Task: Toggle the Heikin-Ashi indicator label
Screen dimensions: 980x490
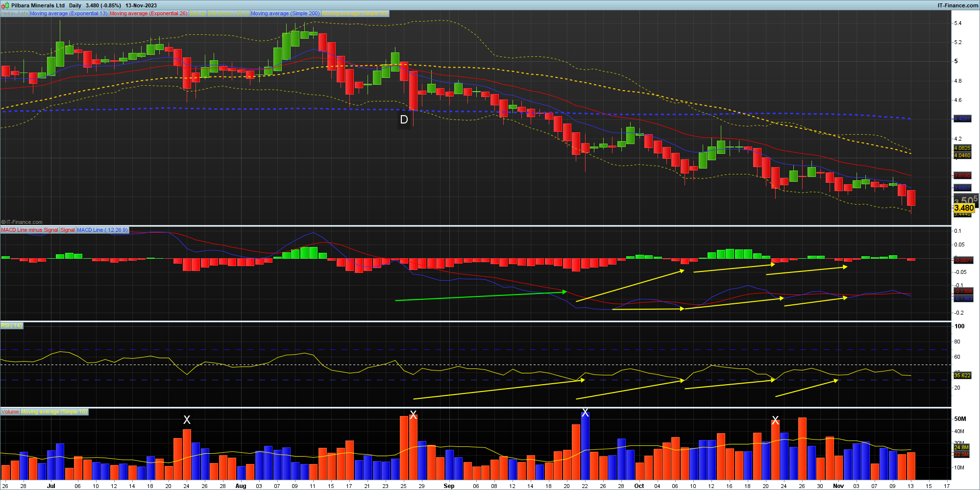Action: [x=14, y=14]
